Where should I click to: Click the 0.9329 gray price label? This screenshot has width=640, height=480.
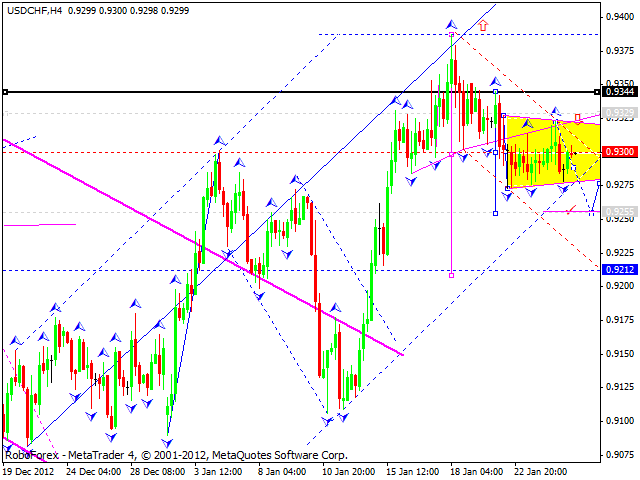[620, 112]
